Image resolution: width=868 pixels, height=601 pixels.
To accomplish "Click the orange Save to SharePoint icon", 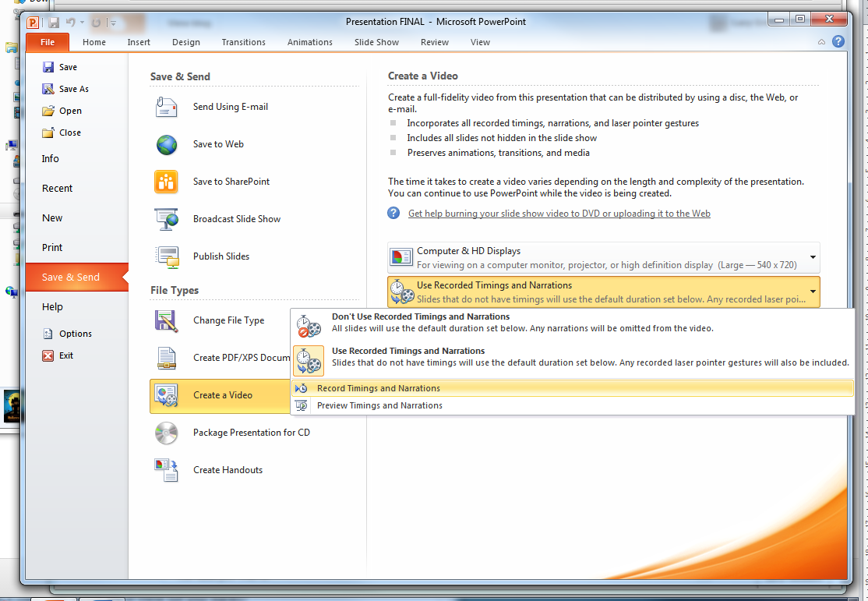I will (166, 182).
